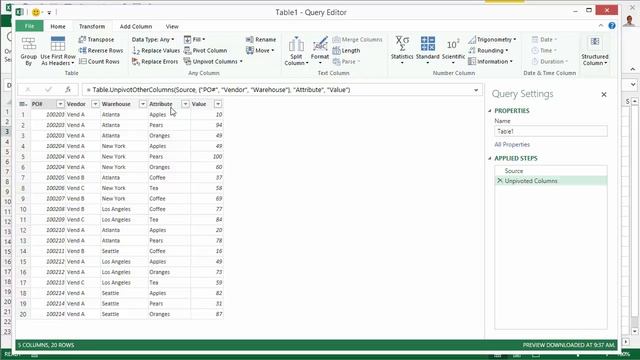
Task: Click the Quick Access Toolbar customize arrow
Action: point(49,13)
